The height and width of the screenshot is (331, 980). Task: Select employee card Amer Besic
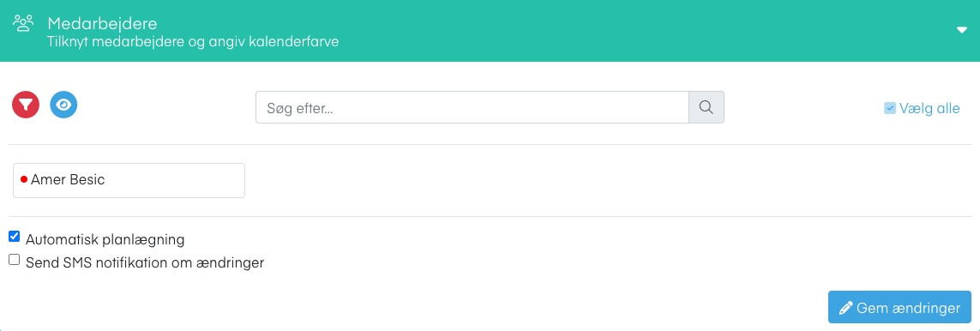(129, 180)
